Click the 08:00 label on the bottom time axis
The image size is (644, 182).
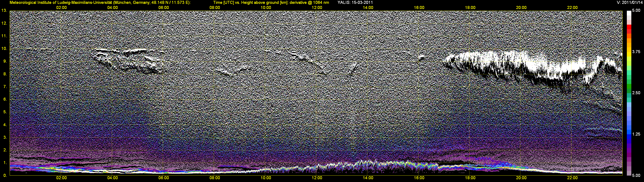pyautogui.click(x=215, y=178)
